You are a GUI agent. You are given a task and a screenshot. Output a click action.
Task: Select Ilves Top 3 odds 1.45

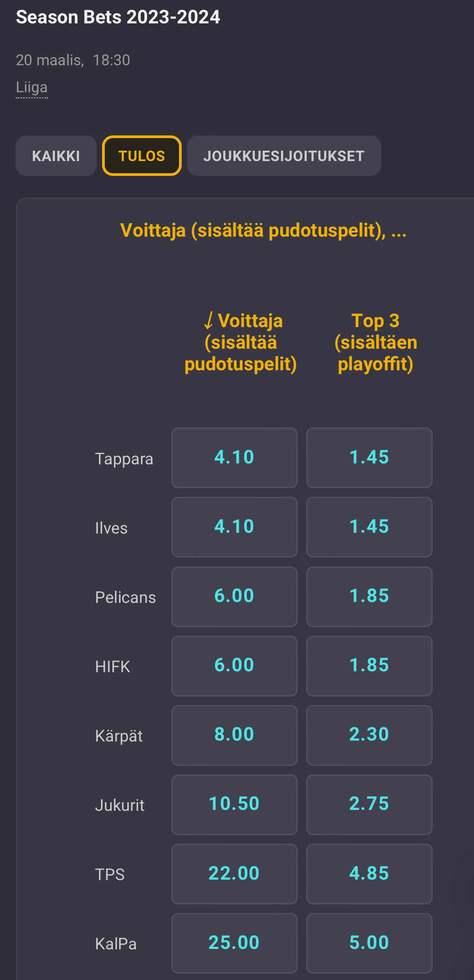369,527
